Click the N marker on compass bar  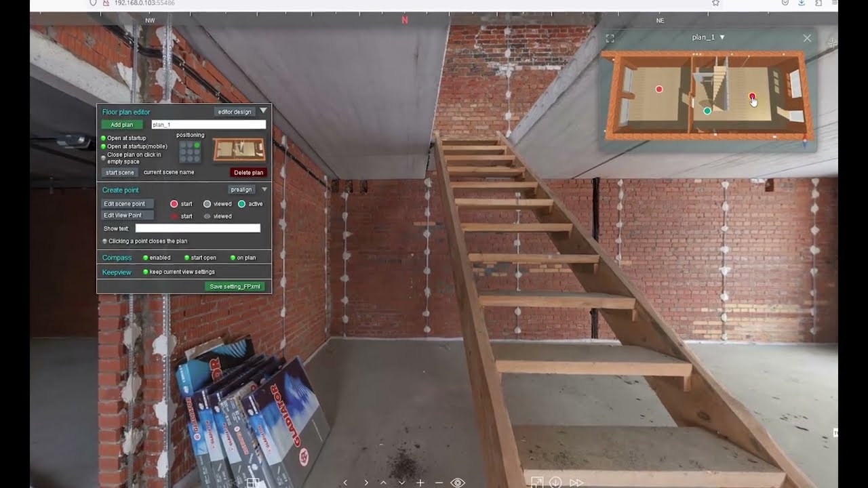click(405, 20)
